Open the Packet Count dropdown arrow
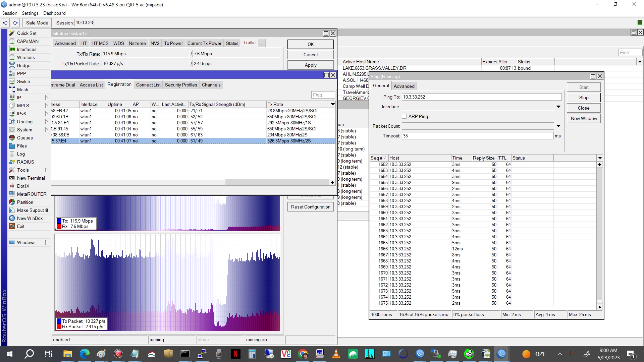 click(x=558, y=126)
